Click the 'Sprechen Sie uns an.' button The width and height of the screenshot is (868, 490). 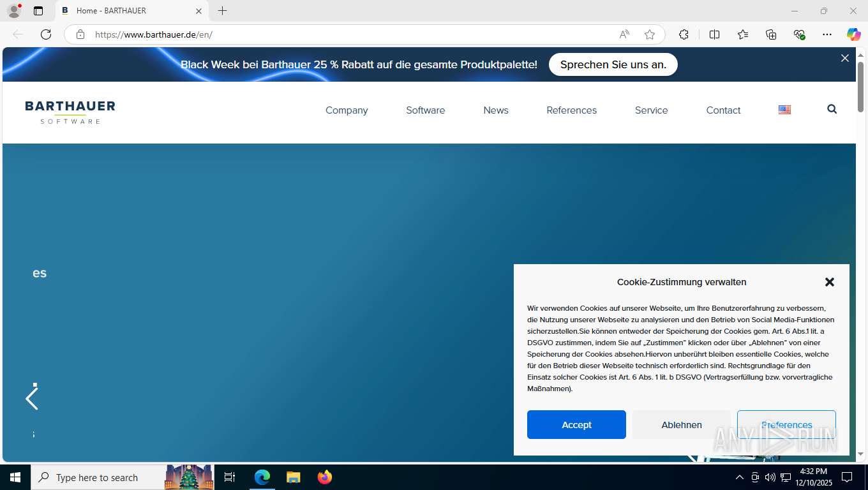(613, 64)
